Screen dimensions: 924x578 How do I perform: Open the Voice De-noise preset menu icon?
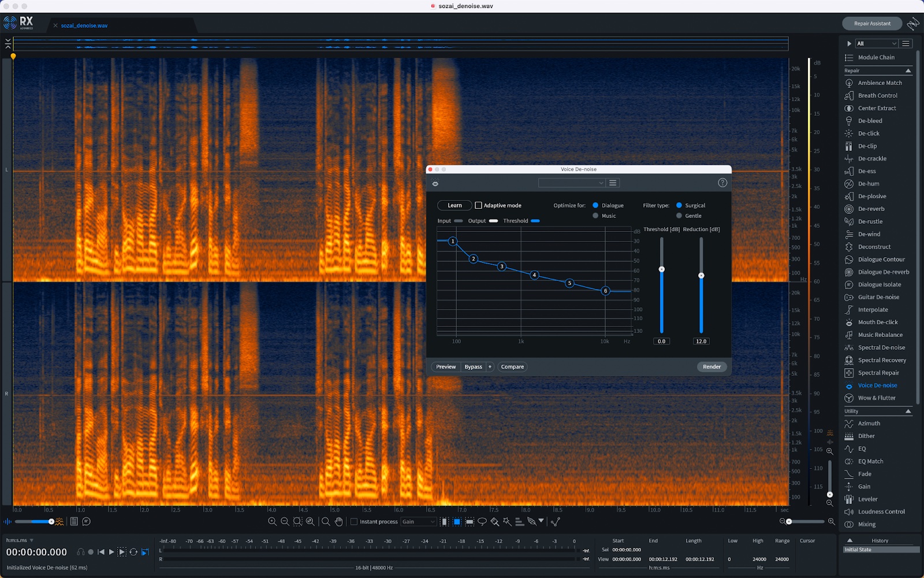click(613, 183)
